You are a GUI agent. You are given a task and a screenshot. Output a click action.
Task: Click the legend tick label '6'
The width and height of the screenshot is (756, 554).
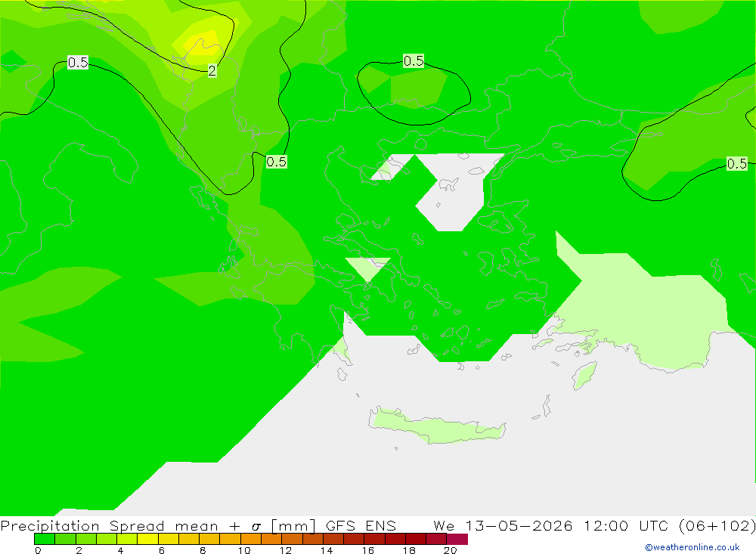pyautogui.click(x=162, y=550)
